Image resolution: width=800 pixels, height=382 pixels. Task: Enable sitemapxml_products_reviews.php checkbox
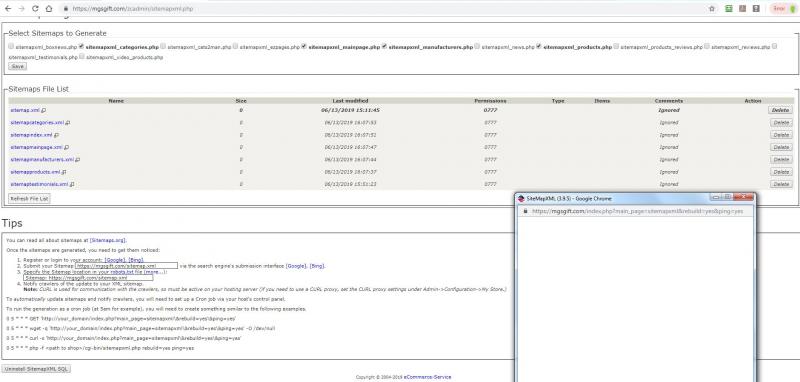click(616, 46)
